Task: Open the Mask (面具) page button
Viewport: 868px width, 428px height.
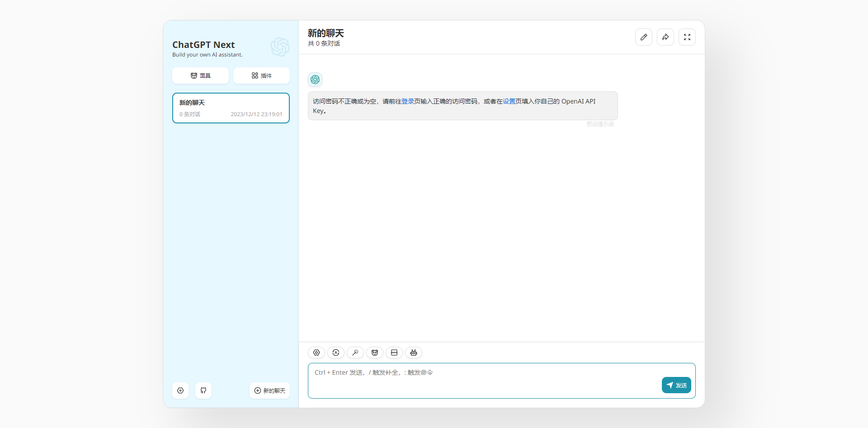Action: coord(200,75)
